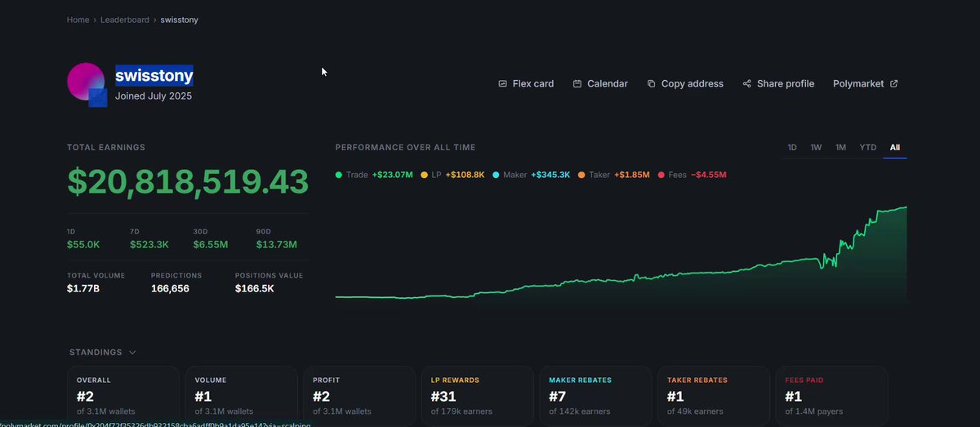Click the Joined July 2025 text
Image resolution: width=980 pixels, height=427 pixels.
154,96
